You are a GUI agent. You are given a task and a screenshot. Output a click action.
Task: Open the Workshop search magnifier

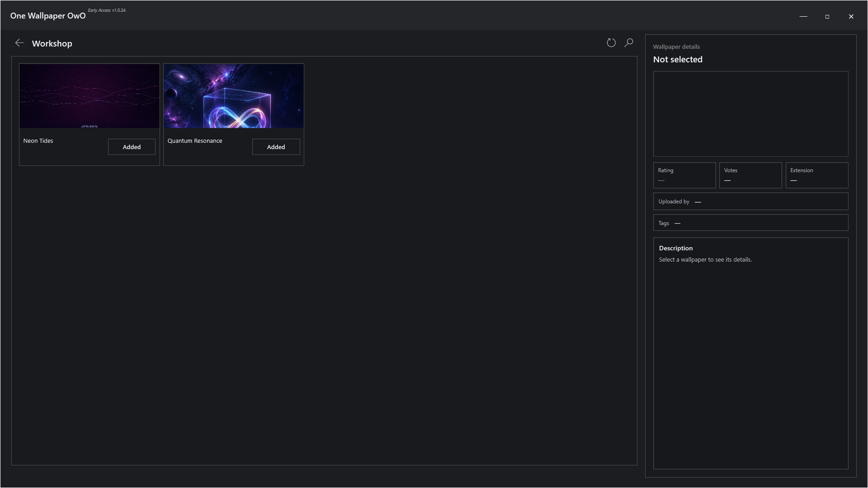coord(629,43)
